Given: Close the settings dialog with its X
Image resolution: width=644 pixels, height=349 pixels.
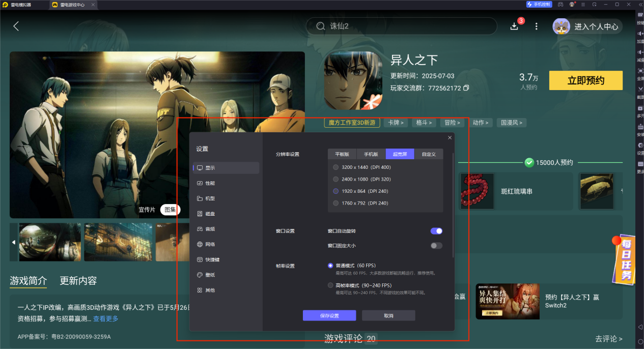Looking at the screenshot, I should [x=450, y=138].
